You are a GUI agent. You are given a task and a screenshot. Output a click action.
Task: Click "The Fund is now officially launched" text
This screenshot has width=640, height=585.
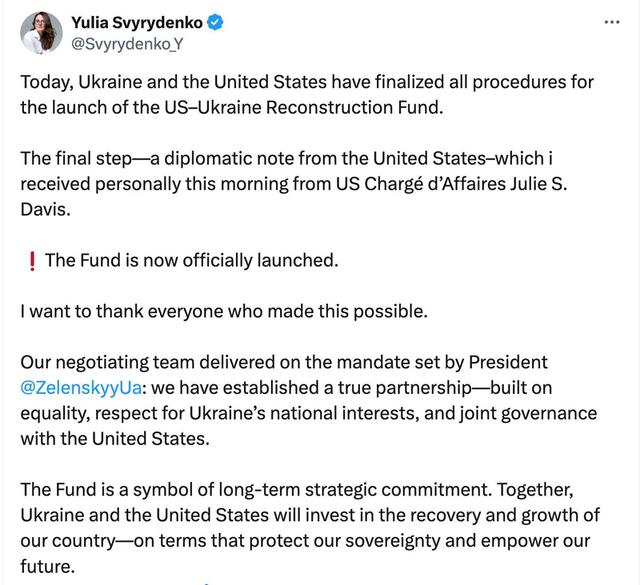coord(192,260)
